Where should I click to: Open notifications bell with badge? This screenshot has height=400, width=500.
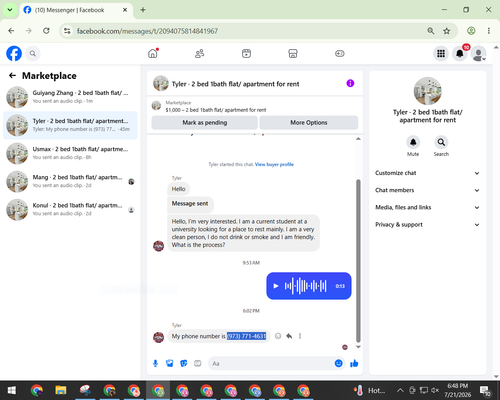[x=460, y=53]
